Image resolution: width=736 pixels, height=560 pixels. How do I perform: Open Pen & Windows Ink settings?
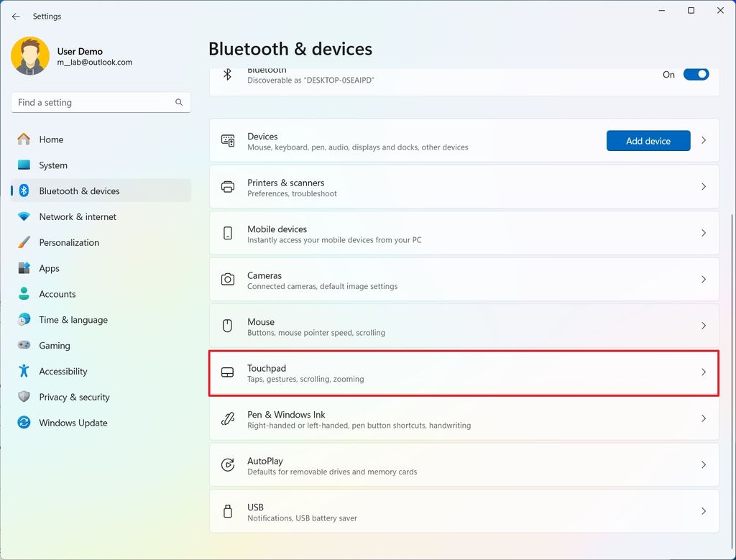(464, 419)
